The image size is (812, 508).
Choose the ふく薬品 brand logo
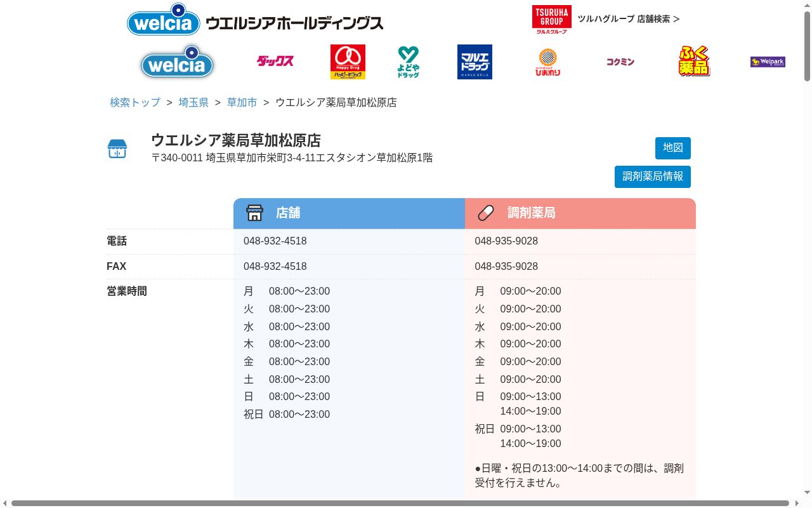coord(694,62)
